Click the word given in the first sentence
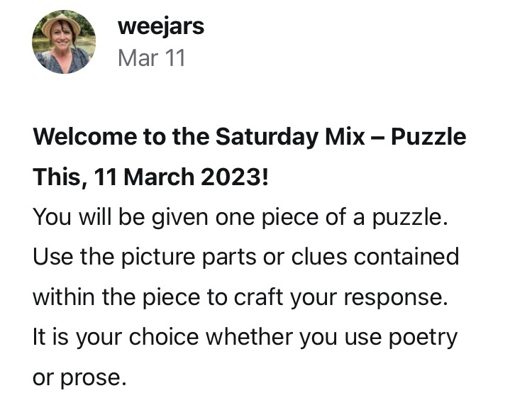The image size is (532, 393). pyautogui.click(x=191, y=217)
